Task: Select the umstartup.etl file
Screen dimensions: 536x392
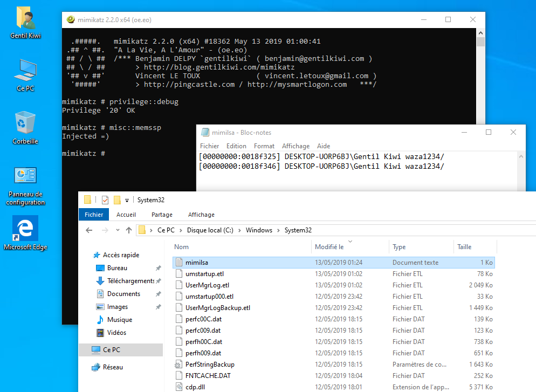Action: (334, 274)
